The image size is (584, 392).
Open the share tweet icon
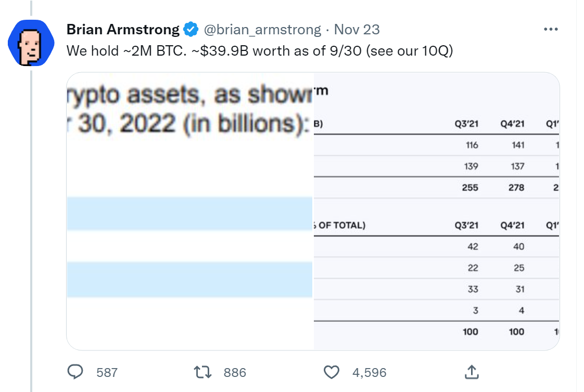click(472, 372)
